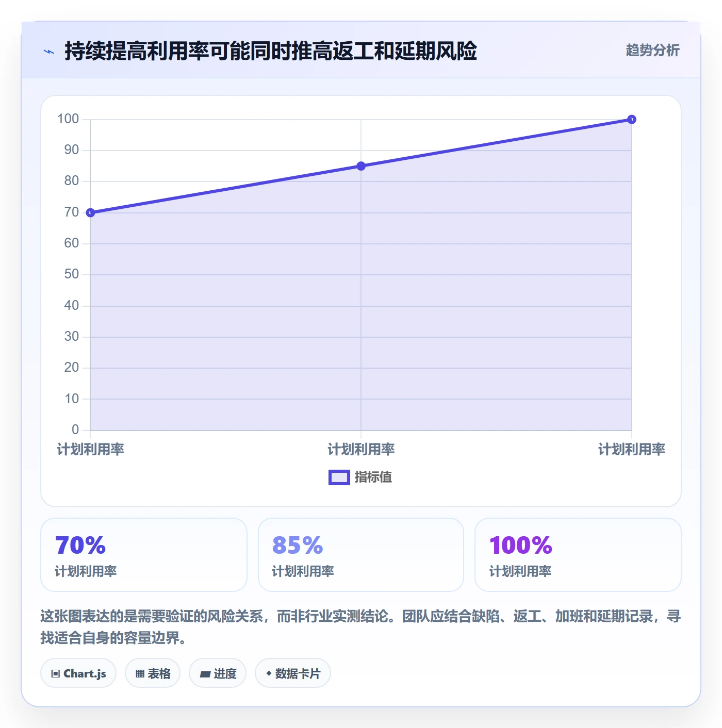The image size is (722, 728).
Task: Open the 100% 计划利用率 card
Action: point(578,555)
